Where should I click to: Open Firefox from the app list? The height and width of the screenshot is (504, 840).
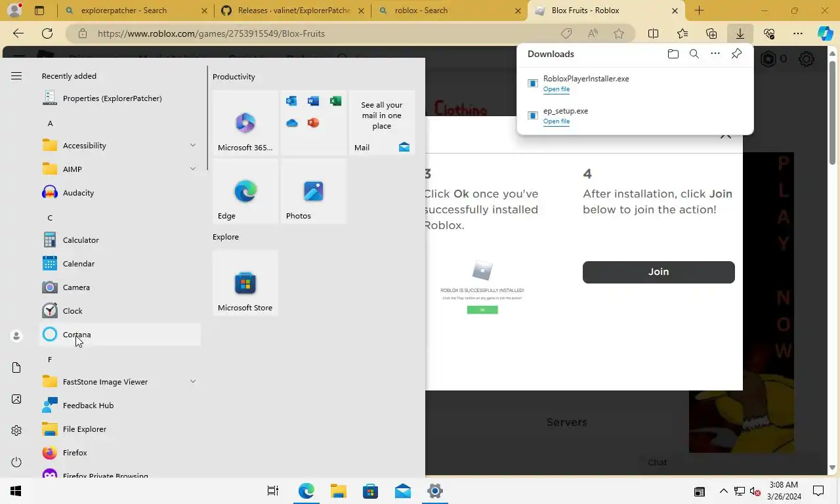[121, 452]
